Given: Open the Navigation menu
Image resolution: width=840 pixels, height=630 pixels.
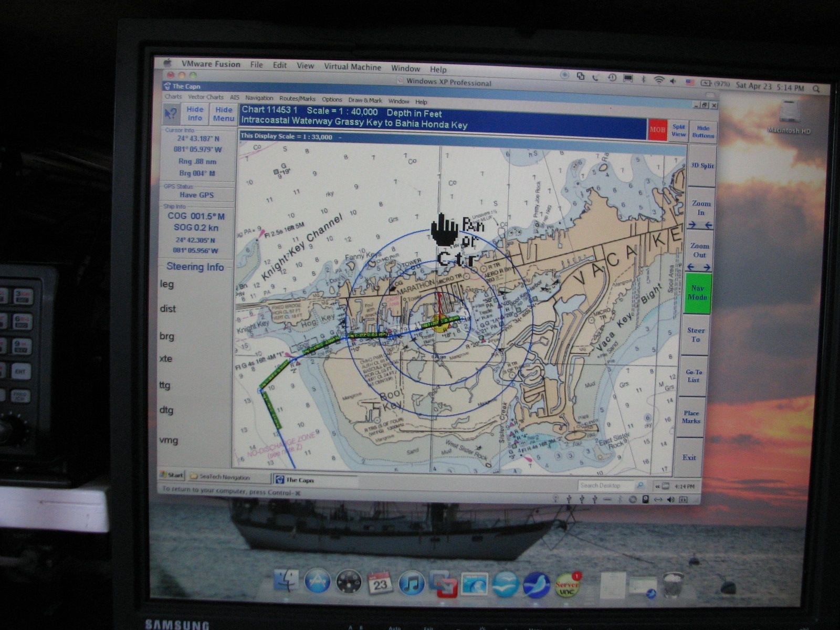Looking at the screenshot, I should click(x=259, y=98).
